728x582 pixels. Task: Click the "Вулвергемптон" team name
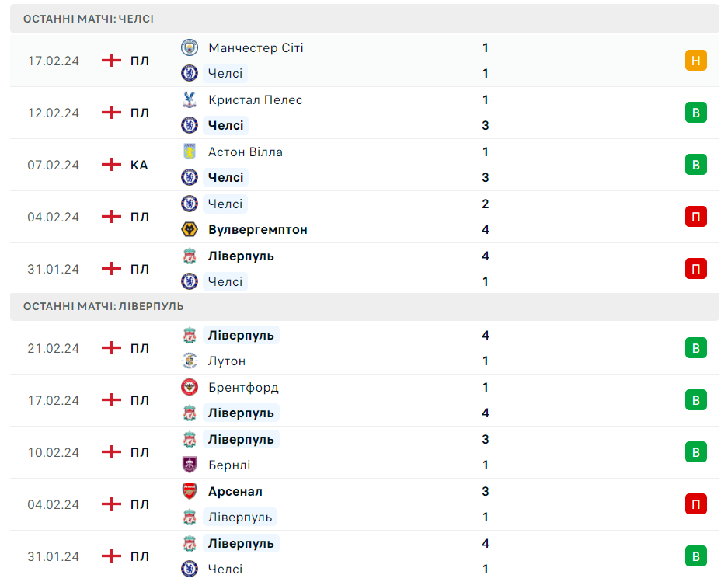[257, 230]
